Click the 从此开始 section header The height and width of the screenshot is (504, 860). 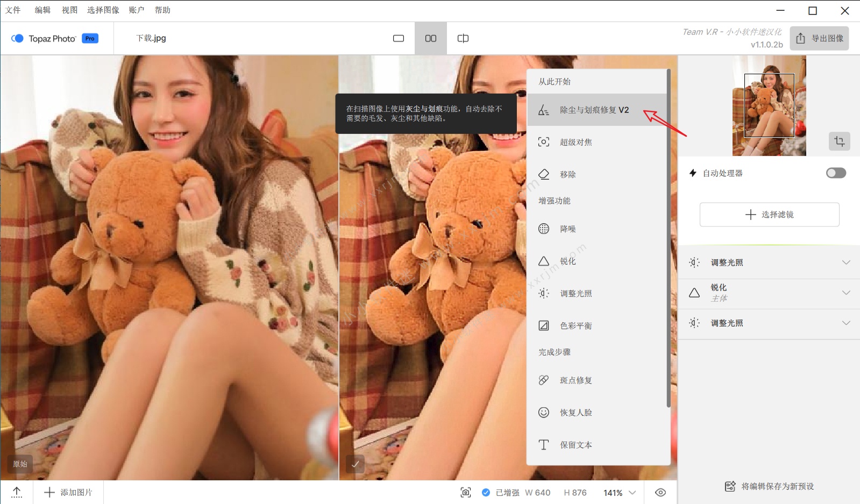point(555,82)
